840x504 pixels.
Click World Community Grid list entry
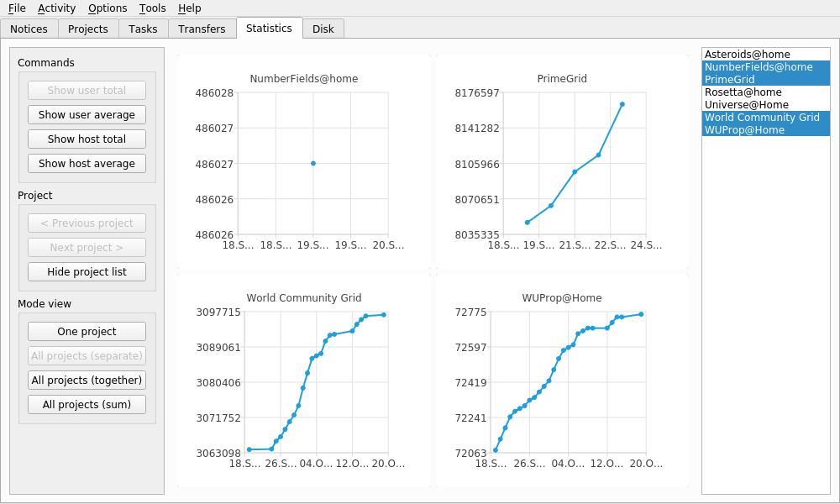point(761,118)
